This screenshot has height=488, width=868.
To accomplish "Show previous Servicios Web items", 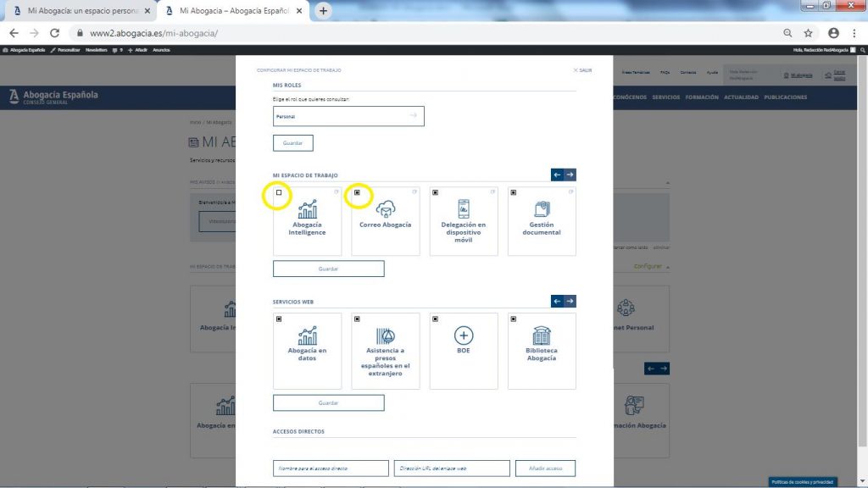I will pyautogui.click(x=557, y=301).
